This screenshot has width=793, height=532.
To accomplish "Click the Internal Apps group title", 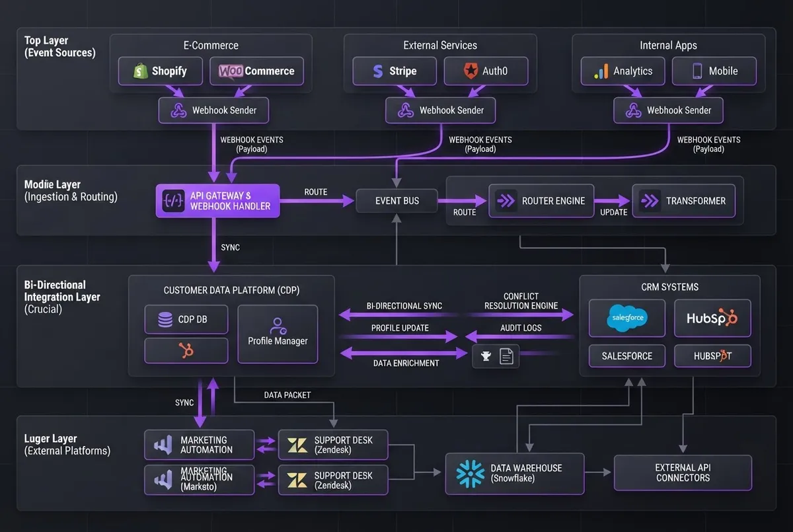I will coord(668,46).
